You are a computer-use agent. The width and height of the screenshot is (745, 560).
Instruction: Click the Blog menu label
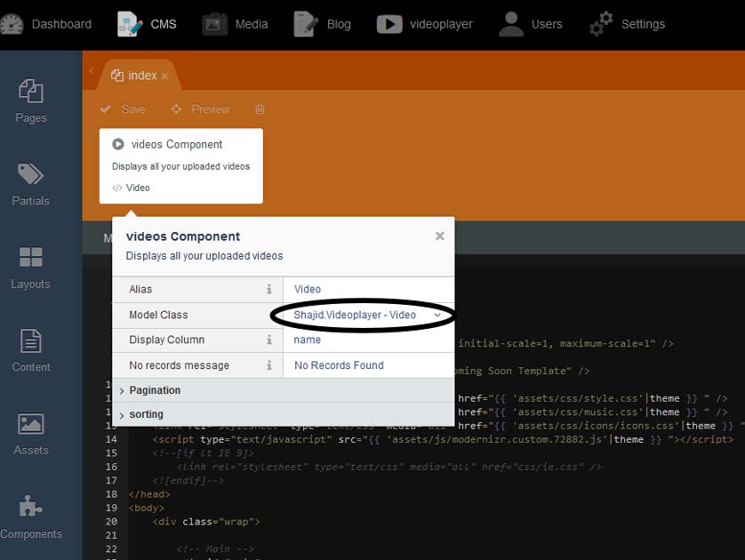[x=339, y=24]
